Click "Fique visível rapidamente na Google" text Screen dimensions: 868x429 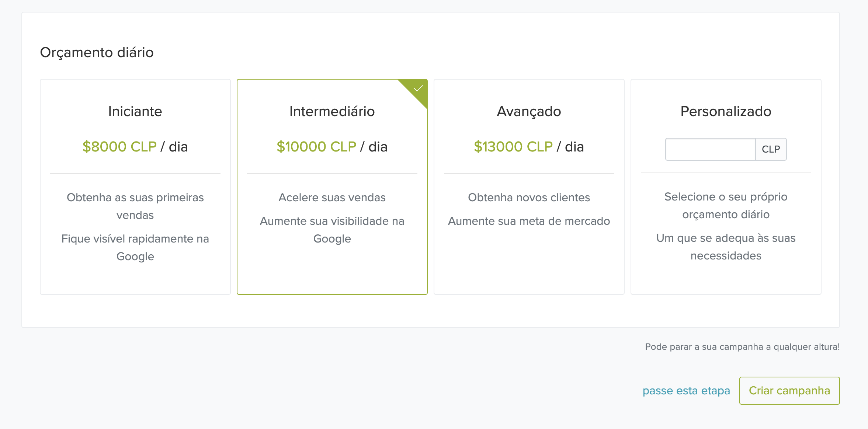[x=135, y=247]
